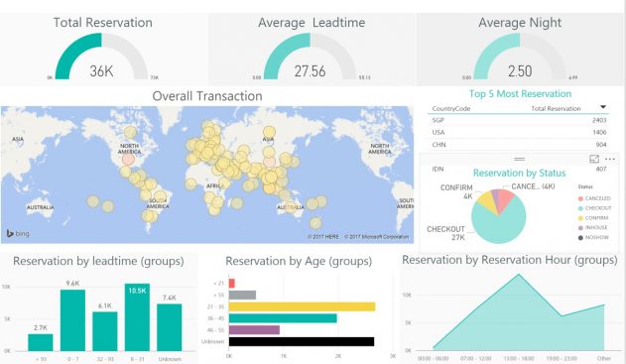This screenshot has width=626, height=364.
Task: Select the IDN row country code
Action: pyautogui.click(x=438, y=169)
